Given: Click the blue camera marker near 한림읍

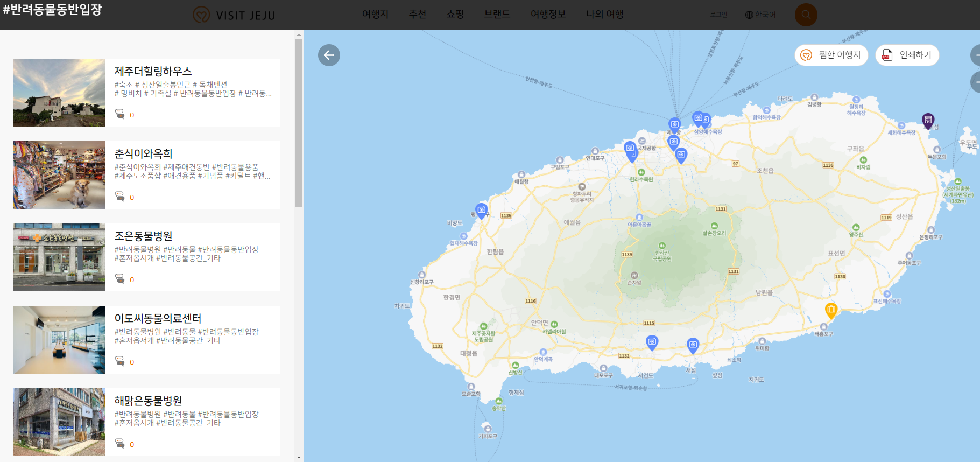Looking at the screenshot, I should coord(482,211).
